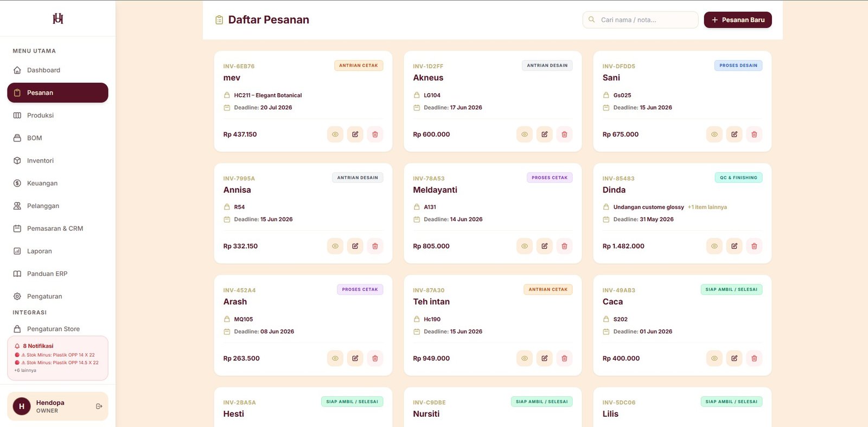868x427 pixels.
Task: Open Pemasaran & CRM
Action: pyautogui.click(x=58, y=229)
